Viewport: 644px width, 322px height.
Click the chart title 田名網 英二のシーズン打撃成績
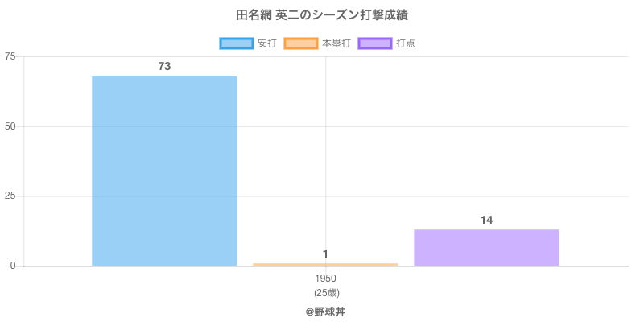pos(322,15)
